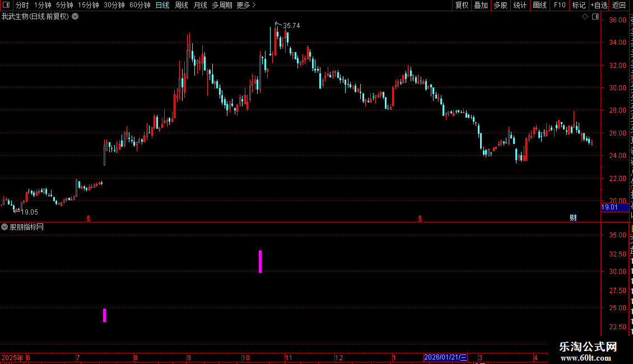The height and width of the screenshot is (364, 633).
Task: Select the 15分钟 period tab
Action: pos(88,5)
